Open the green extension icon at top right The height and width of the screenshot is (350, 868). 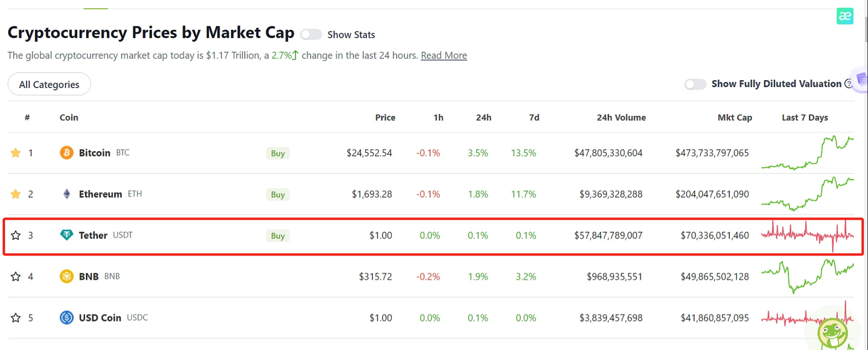tap(845, 16)
